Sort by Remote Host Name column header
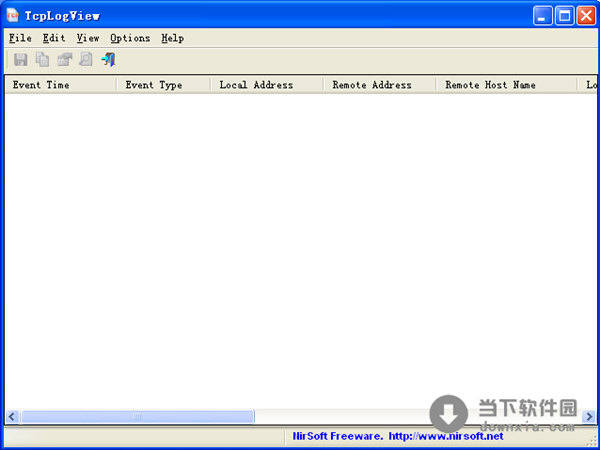Screen dimensions: 600x450 (507, 85)
